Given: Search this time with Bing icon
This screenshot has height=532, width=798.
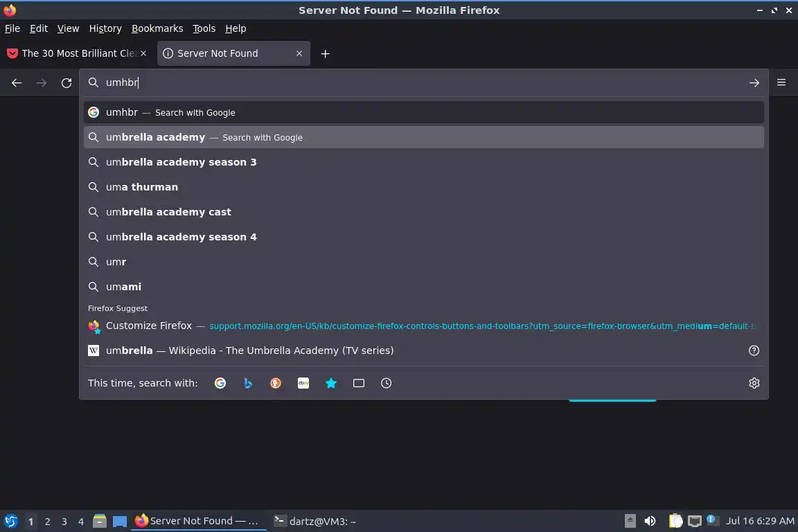Looking at the screenshot, I should (x=248, y=383).
